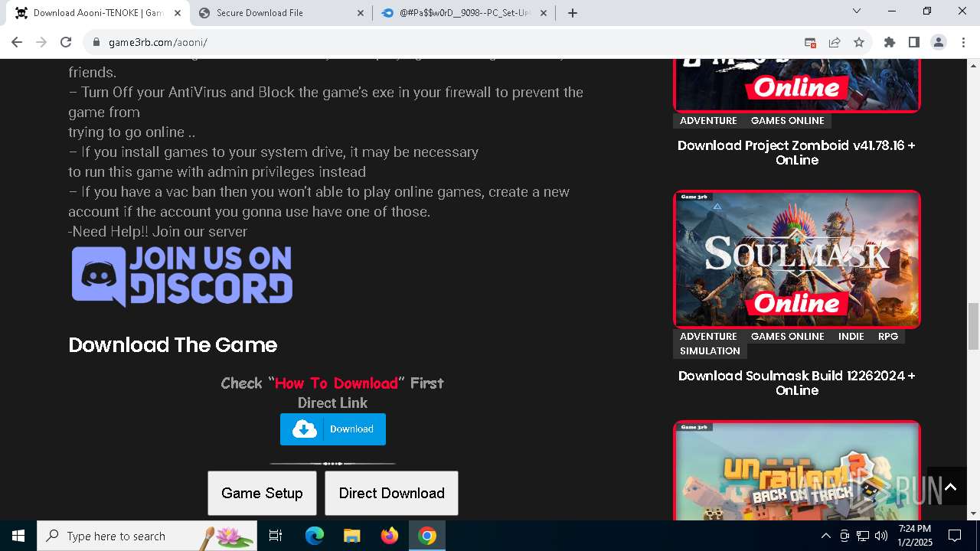
Task: Open a new browser tab
Action: (573, 12)
